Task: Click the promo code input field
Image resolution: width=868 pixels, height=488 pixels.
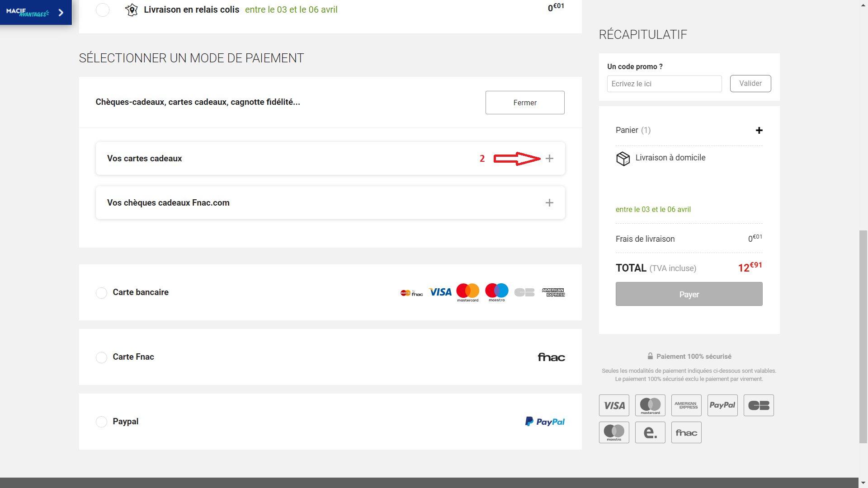Action: tap(664, 84)
